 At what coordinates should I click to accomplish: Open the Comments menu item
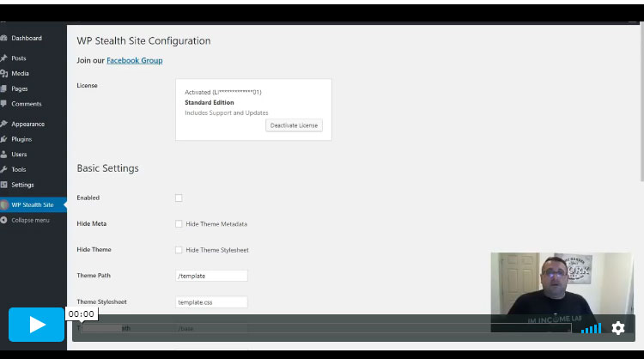(27, 104)
